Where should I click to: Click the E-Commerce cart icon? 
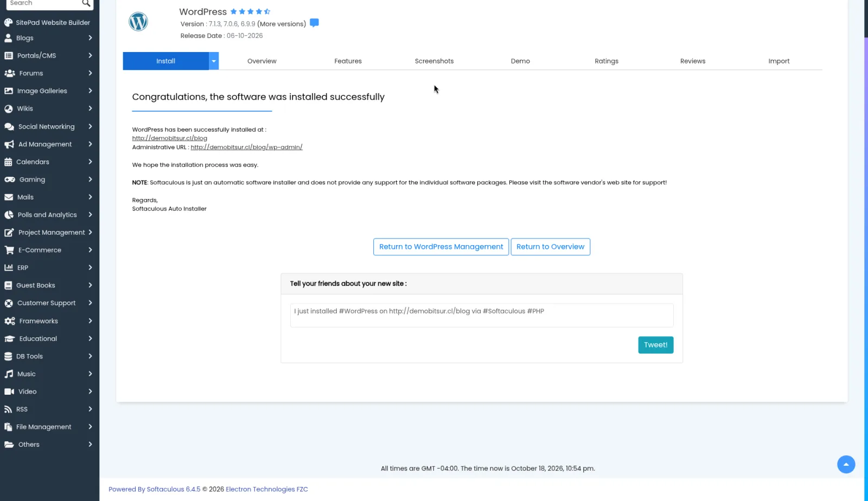[9, 250]
